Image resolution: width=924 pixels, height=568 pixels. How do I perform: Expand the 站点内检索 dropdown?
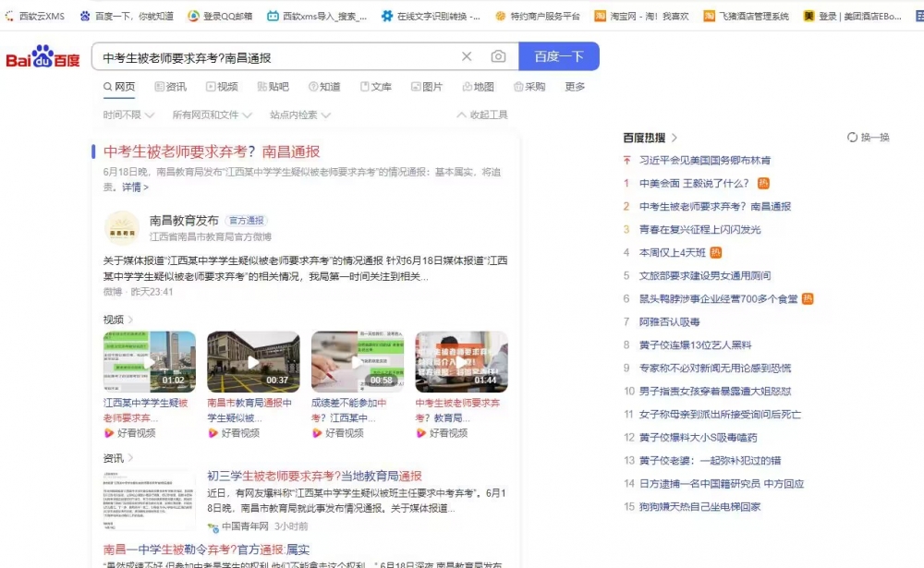click(x=300, y=115)
